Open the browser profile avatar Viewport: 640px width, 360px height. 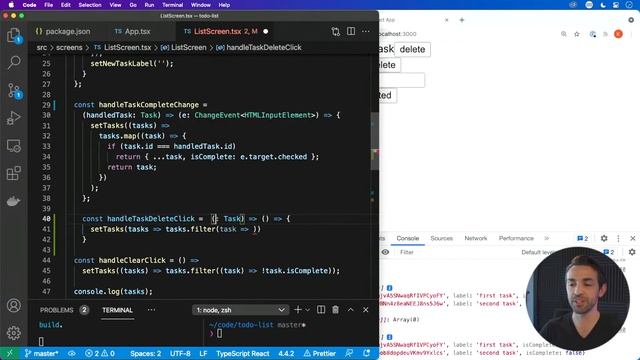pyautogui.click(x=618, y=34)
